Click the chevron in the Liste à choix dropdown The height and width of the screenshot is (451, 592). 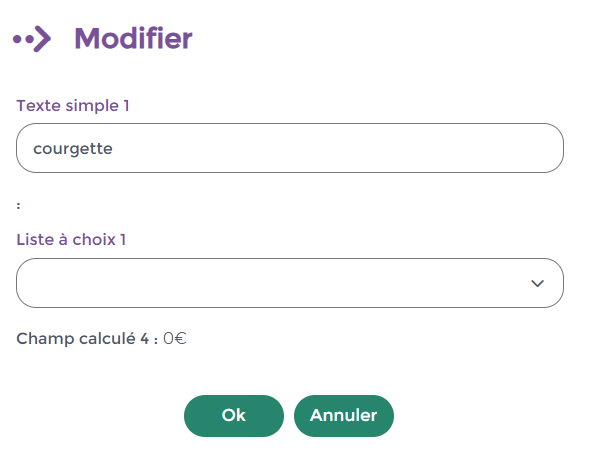tap(537, 283)
